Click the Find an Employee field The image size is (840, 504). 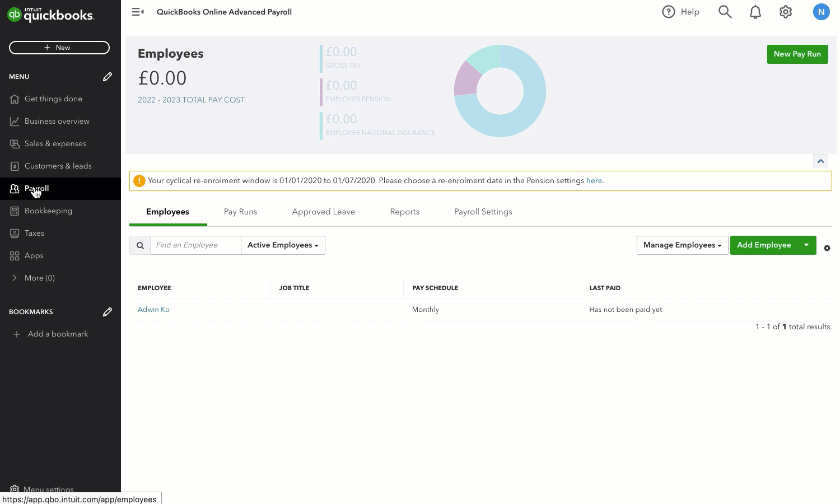pos(195,245)
